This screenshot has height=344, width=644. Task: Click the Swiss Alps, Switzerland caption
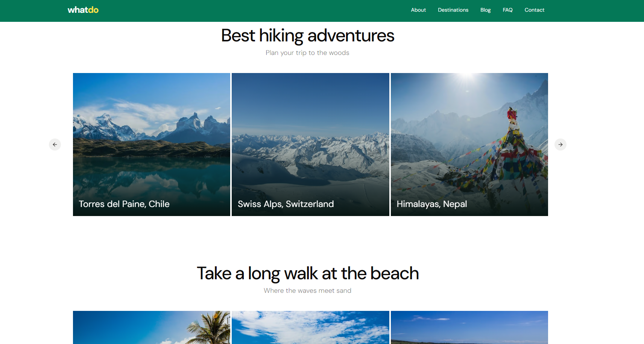pyautogui.click(x=286, y=204)
